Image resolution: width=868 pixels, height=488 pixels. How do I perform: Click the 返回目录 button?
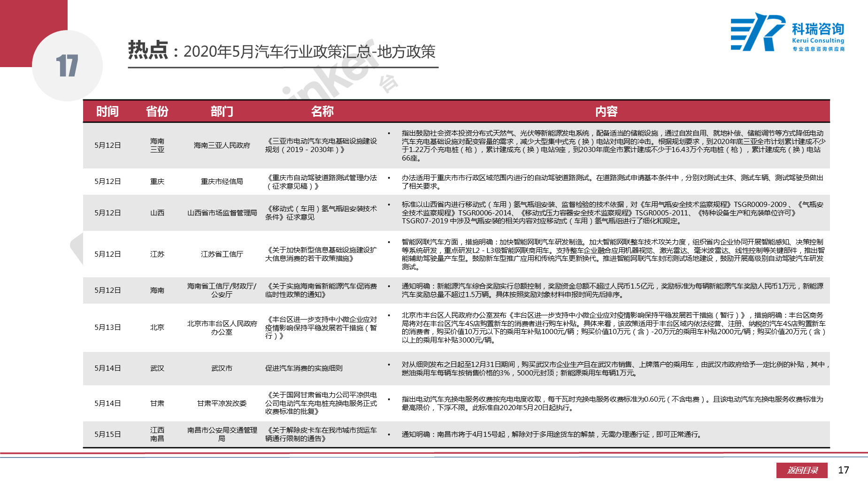point(802,470)
